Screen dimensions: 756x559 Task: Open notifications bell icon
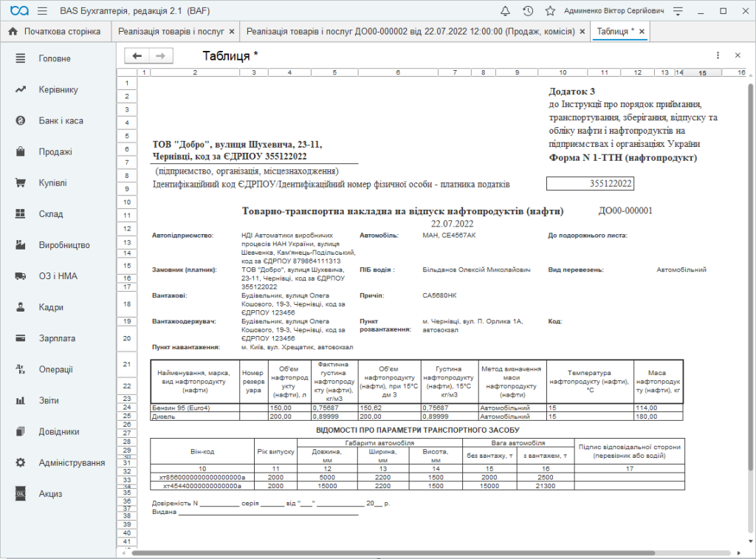coord(505,10)
